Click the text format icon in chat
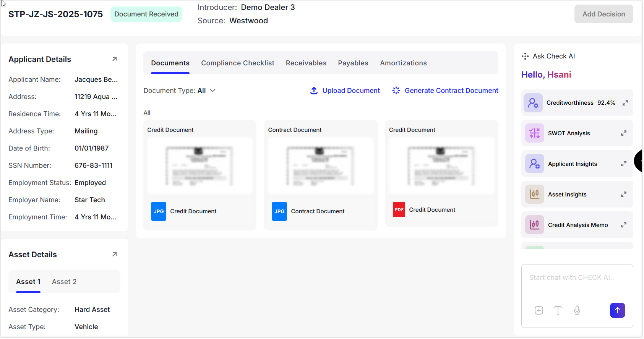This screenshot has width=644, height=339. point(558,311)
